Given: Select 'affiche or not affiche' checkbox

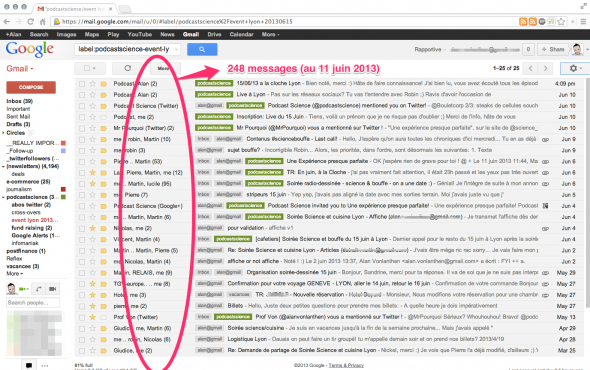Looking at the screenshot, I should pyautogui.click(x=82, y=262).
